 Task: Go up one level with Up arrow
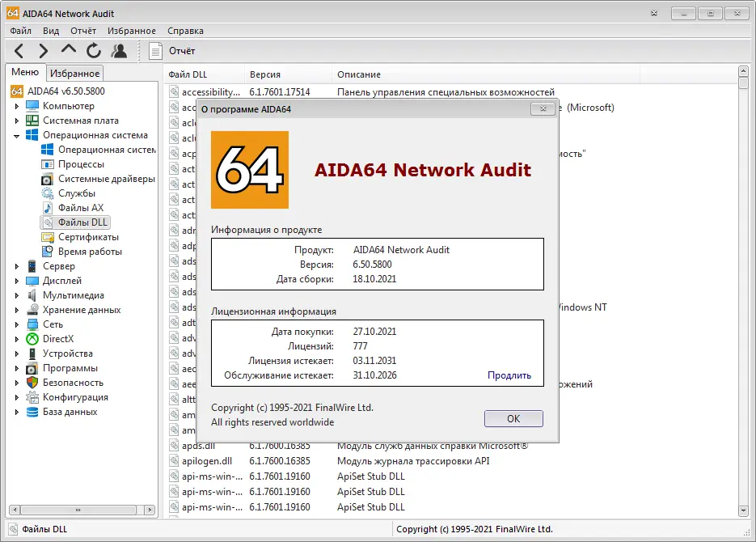click(69, 51)
